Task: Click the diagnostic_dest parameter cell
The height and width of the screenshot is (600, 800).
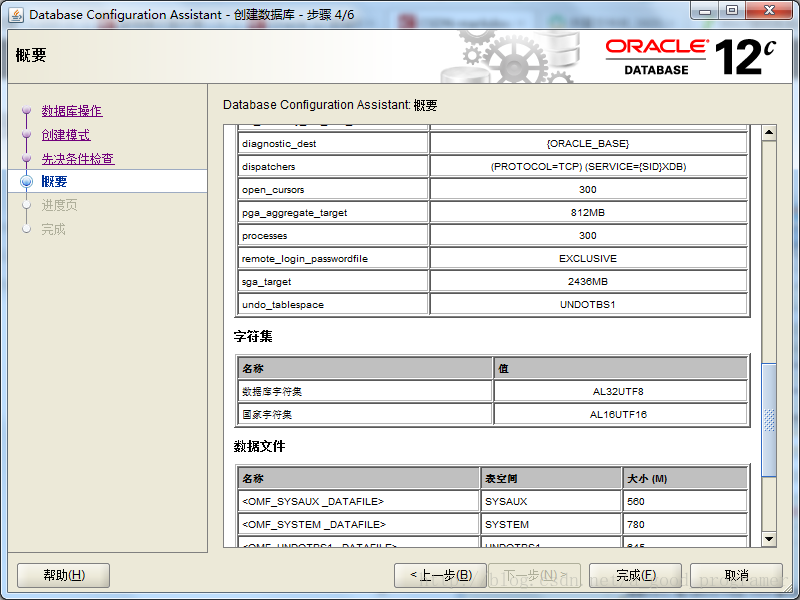Action: tap(333, 143)
